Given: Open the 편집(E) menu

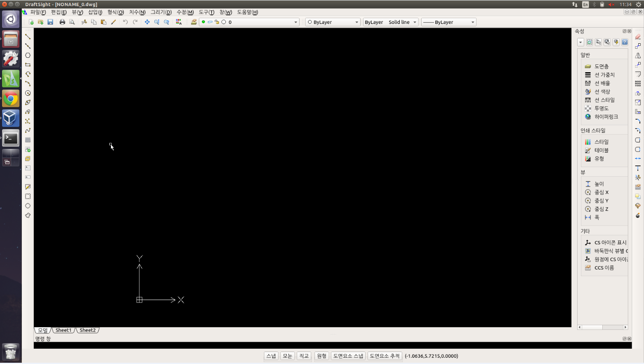Looking at the screenshot, I should pos(59,12).
